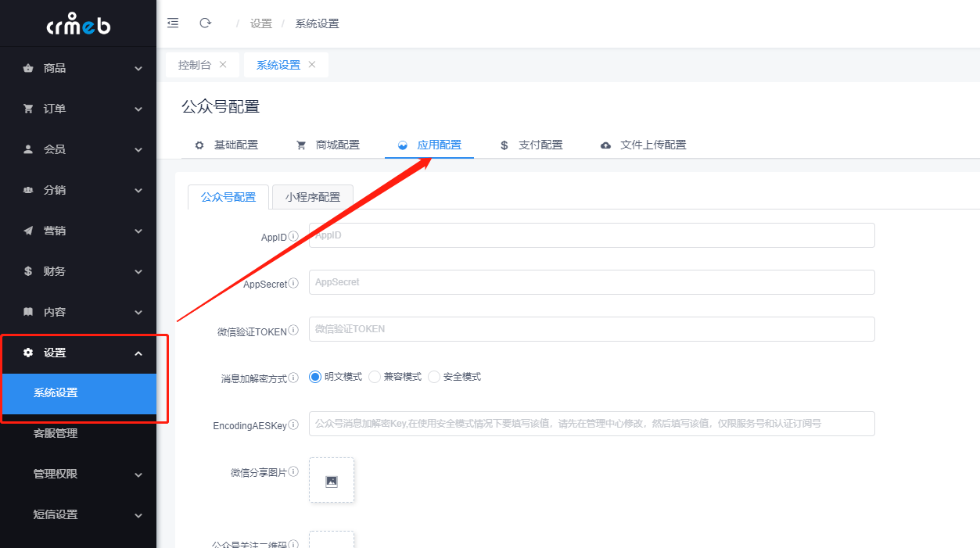Click the info icon next to AppID
Image resolution: width=980 pixels, height=548 pixels.
(293, 236)
